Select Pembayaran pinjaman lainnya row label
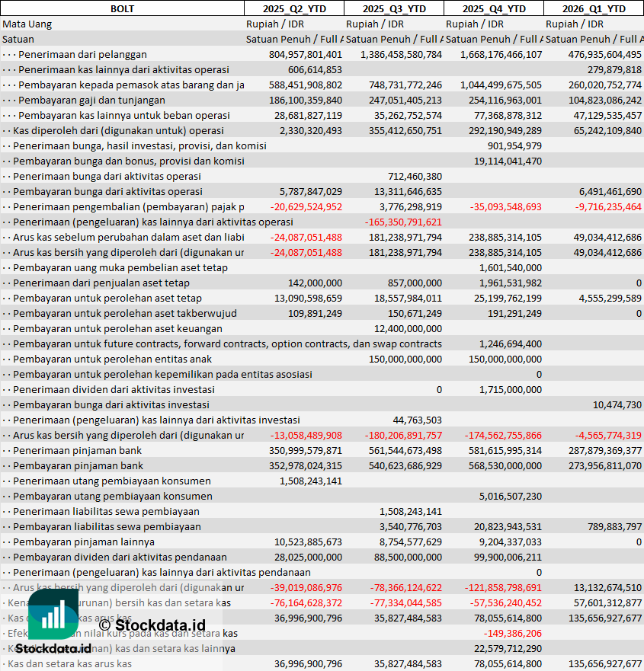The height and width of the screenshot is (671, 644). click(84, 542)
